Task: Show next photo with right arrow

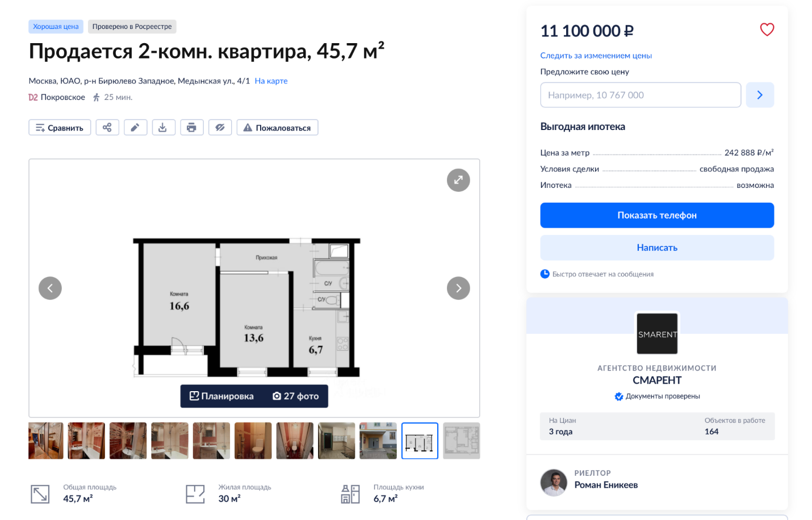Action: pyautogui.click(x=458, y=288)
